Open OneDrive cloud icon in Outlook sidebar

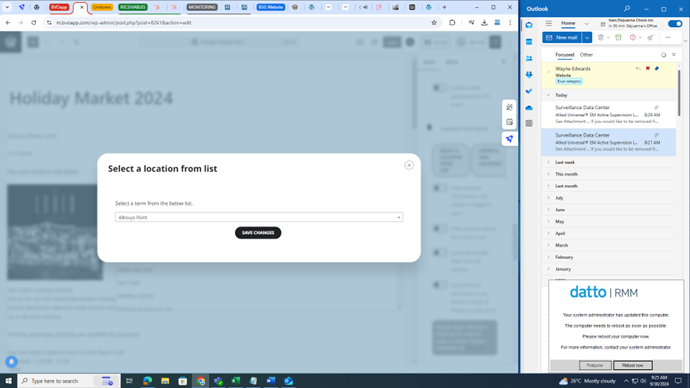[x=529, y=108]
